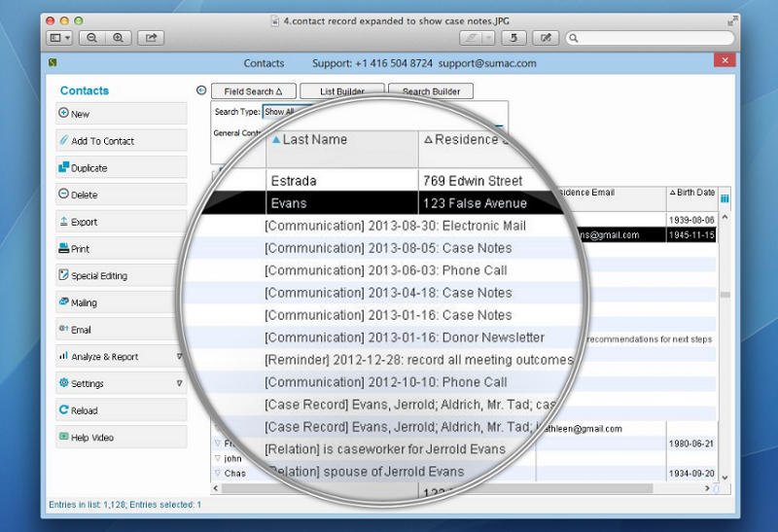
Task: Expand the Chas contact row triangle
Action: (x=217, y=473)
